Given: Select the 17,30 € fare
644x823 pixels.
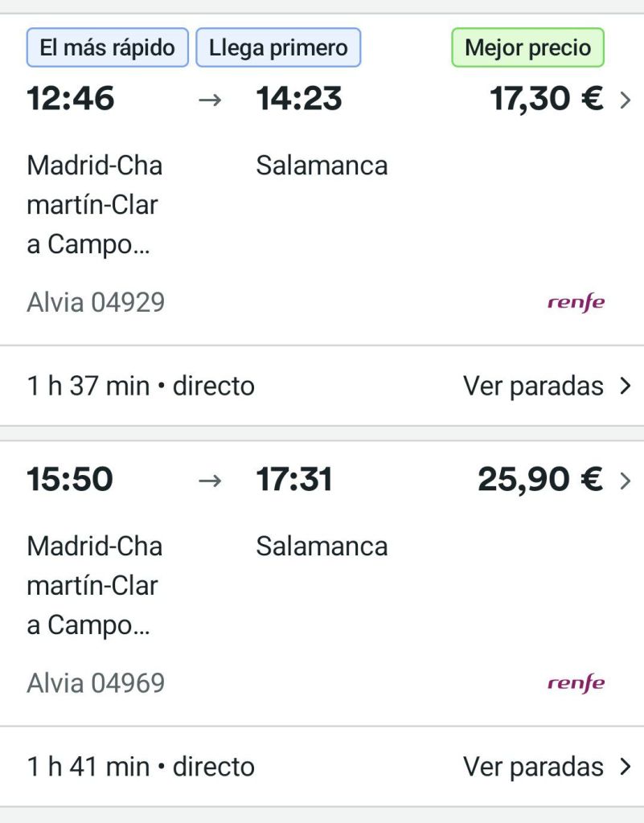Looking at the screenshot, I should point(547,100).
